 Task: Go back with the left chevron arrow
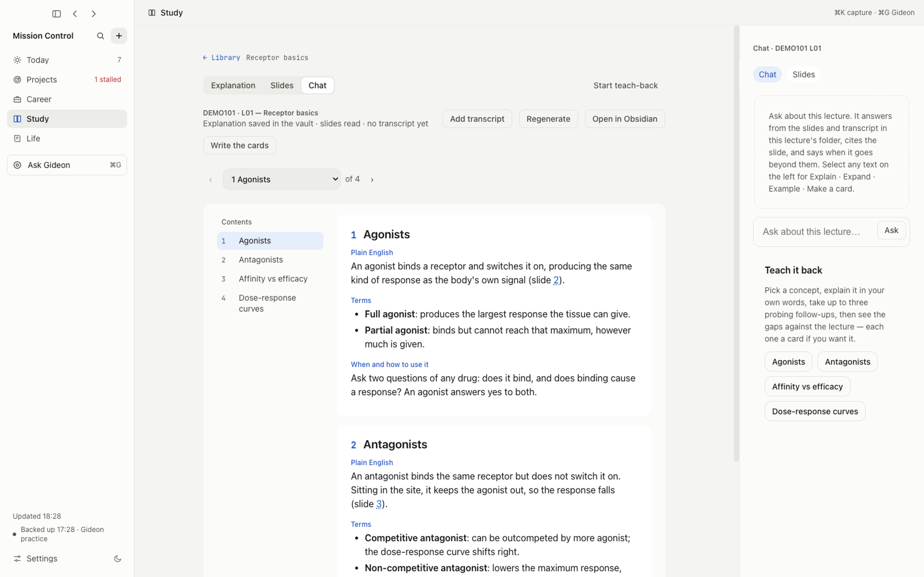[x=75, y=14]
